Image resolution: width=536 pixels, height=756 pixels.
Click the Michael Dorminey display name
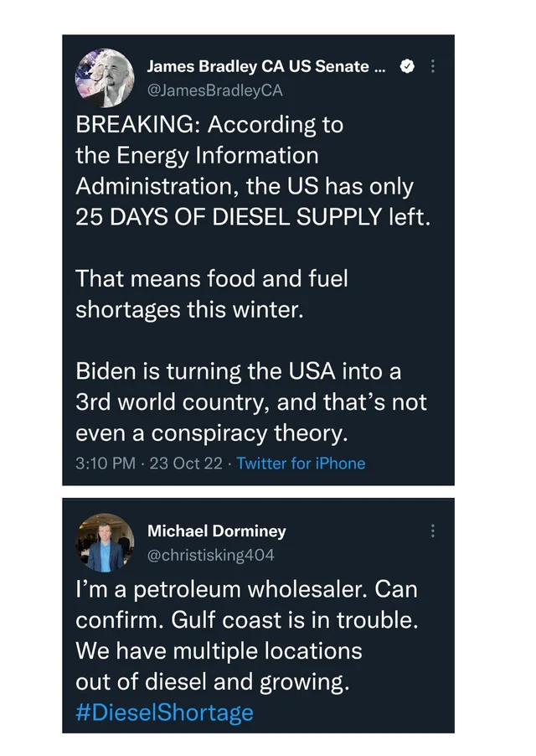pos(217,531)
